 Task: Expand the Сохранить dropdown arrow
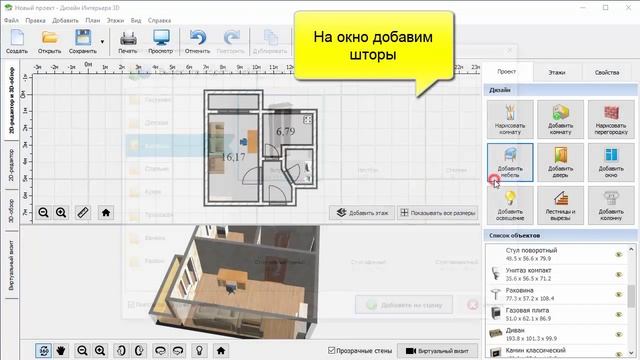102,42
